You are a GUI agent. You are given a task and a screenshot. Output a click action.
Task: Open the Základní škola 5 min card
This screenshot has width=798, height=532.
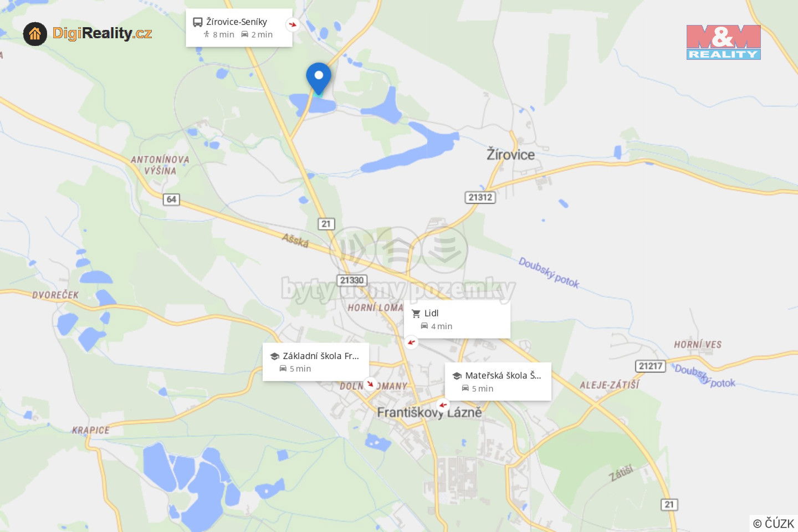[315, 362]
